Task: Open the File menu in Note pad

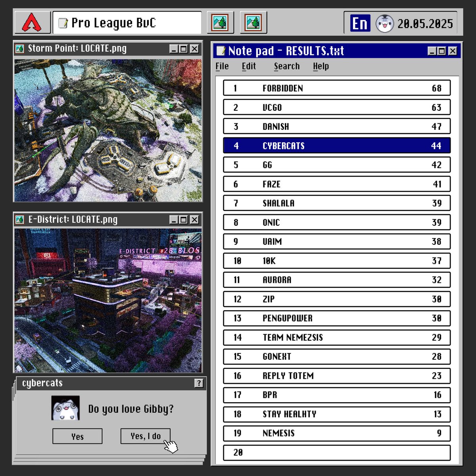Action: (x=222, y=66)
